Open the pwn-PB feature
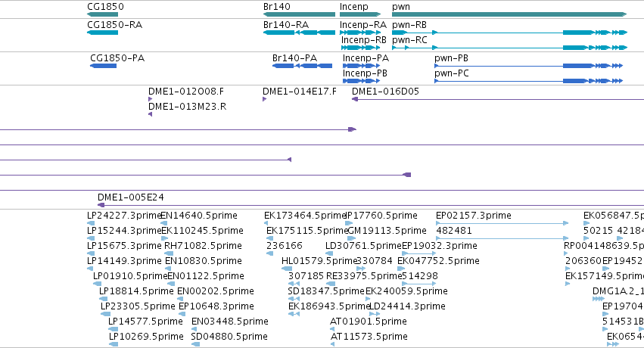The image size is (644, 348). (x=528, y=66)
